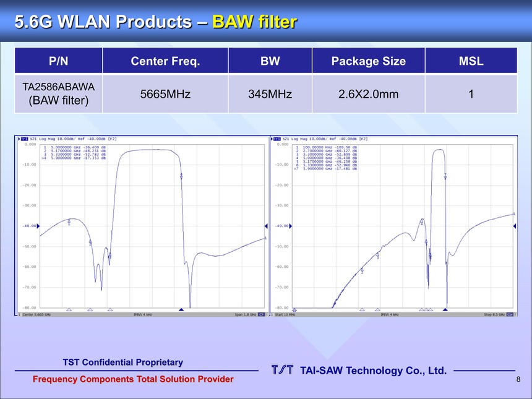Viewport: 532px width, 399px height.
Task: Click the 'Center Freq.' table header
Action: tap(165, 61)
